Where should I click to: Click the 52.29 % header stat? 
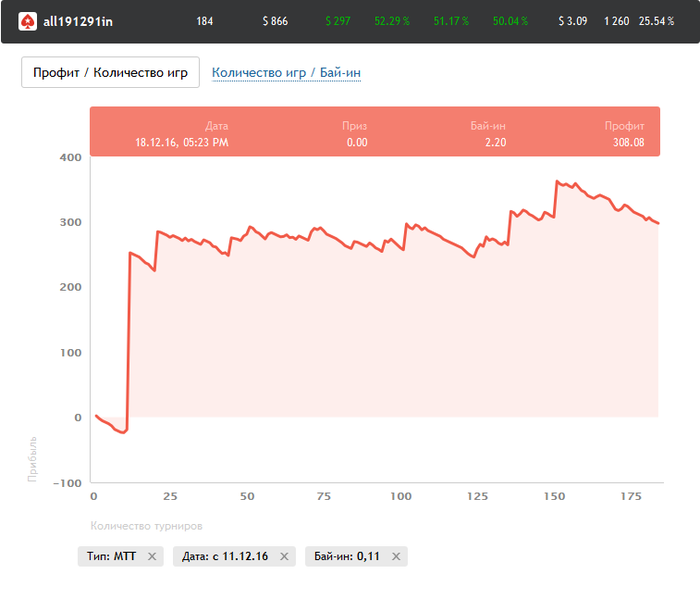point(392,21)
